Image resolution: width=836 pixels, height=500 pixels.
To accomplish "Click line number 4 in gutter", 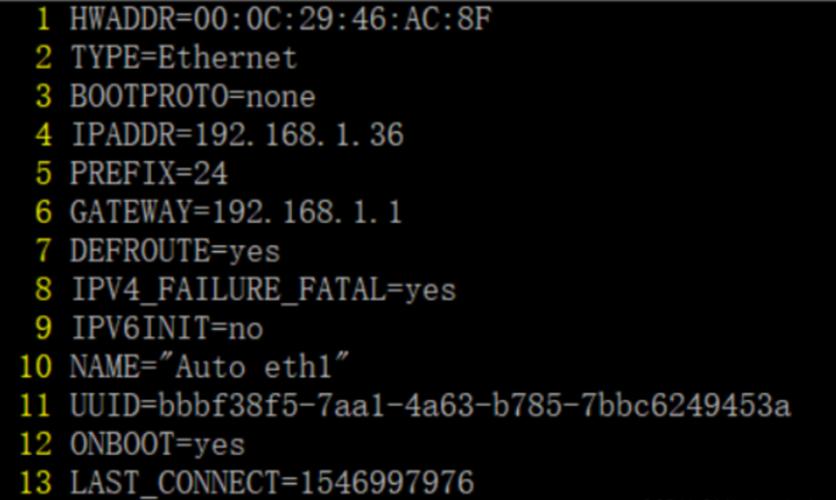I will (43, 135).
